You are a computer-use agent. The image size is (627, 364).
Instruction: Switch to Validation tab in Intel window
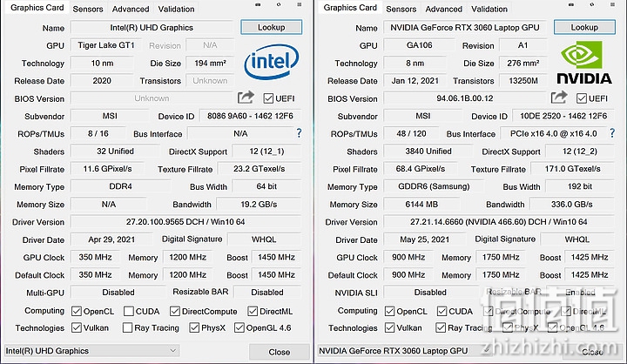(176, 9)
